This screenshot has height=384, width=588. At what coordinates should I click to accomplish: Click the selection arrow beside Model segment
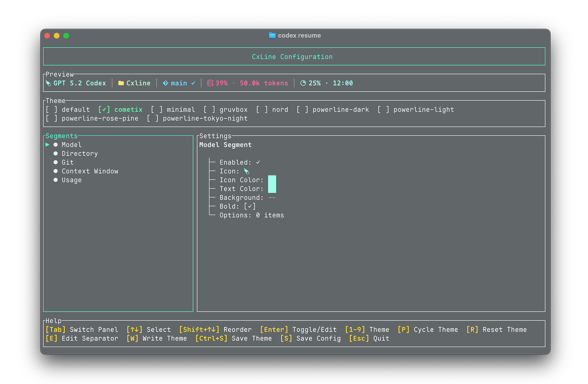(47, 145)
